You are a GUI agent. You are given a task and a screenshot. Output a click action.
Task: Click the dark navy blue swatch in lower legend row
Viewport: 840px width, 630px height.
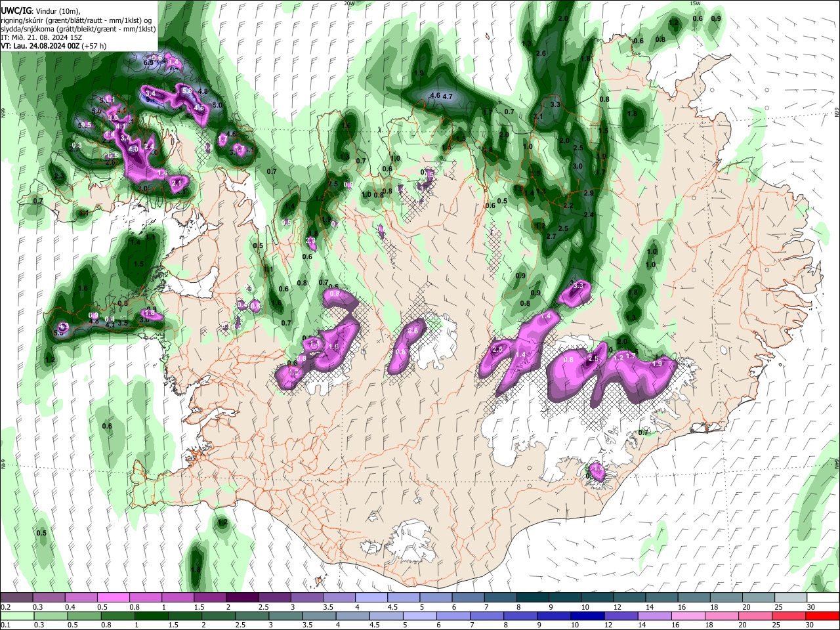click(x=587, y=616)
